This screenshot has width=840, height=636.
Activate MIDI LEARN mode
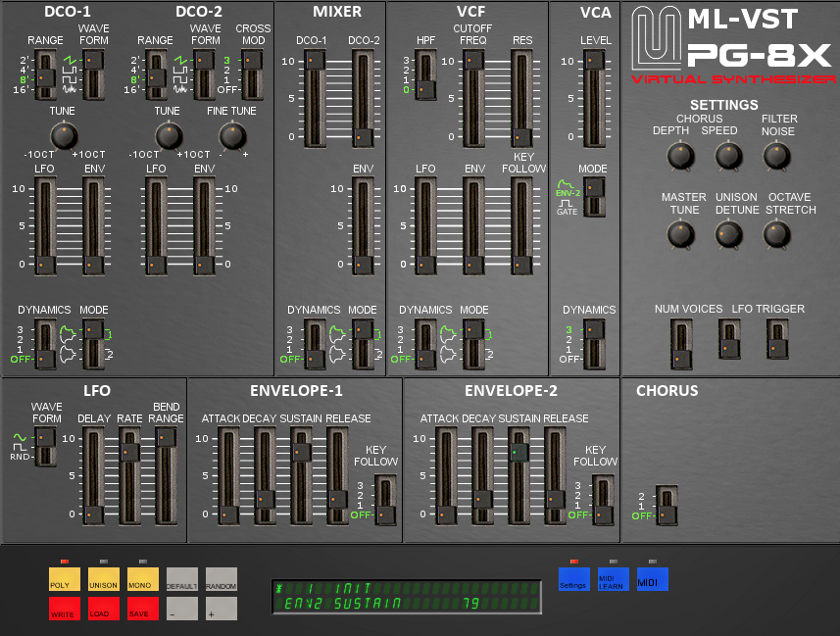point(614,578)
